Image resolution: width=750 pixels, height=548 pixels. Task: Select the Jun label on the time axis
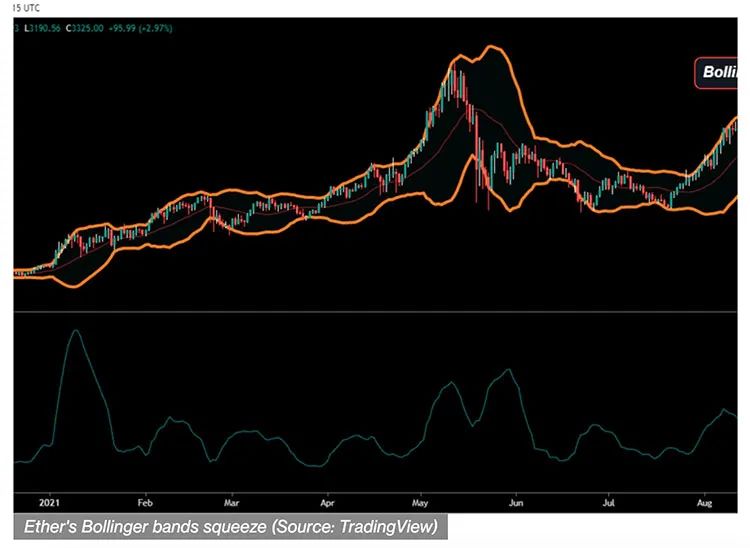[x=516, y=503]
